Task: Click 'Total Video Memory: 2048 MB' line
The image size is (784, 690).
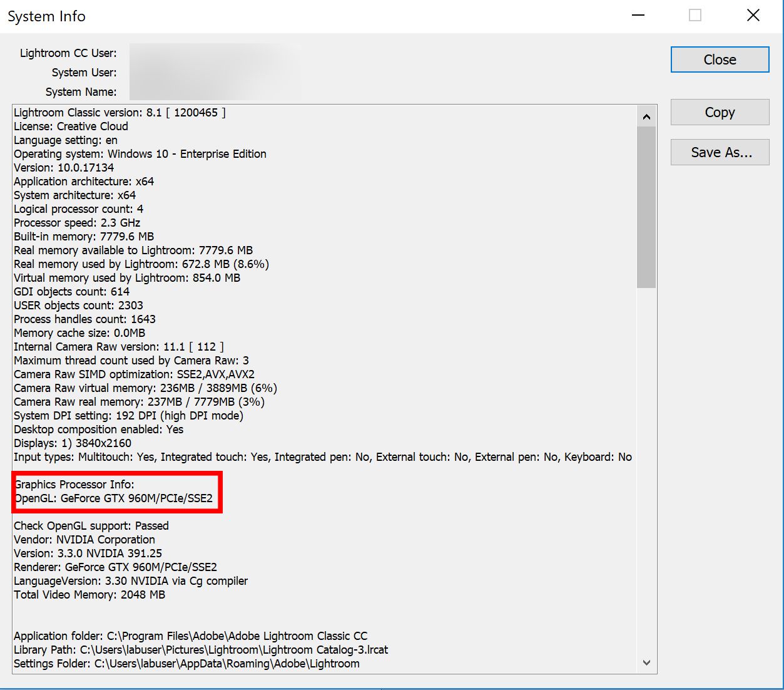Action: pos(89,595)
